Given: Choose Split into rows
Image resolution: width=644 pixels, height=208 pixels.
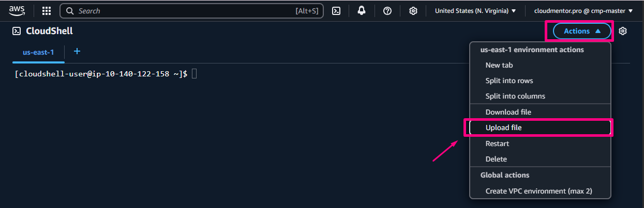Looking at the screenshot, I should point(509,81).
